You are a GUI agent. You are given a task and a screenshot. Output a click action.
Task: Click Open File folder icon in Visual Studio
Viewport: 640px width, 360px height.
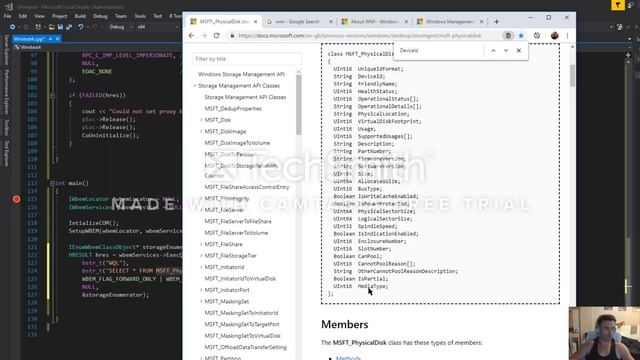pos(51,27)
